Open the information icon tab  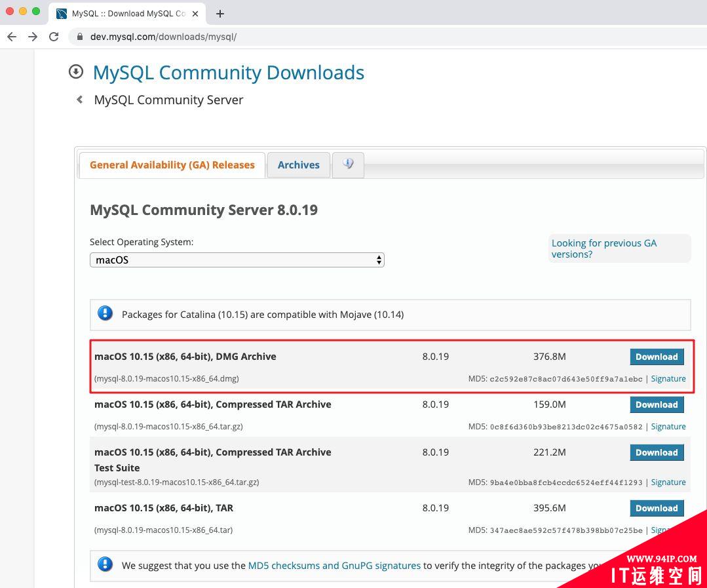pyautogui.click(x=348, y=165)
